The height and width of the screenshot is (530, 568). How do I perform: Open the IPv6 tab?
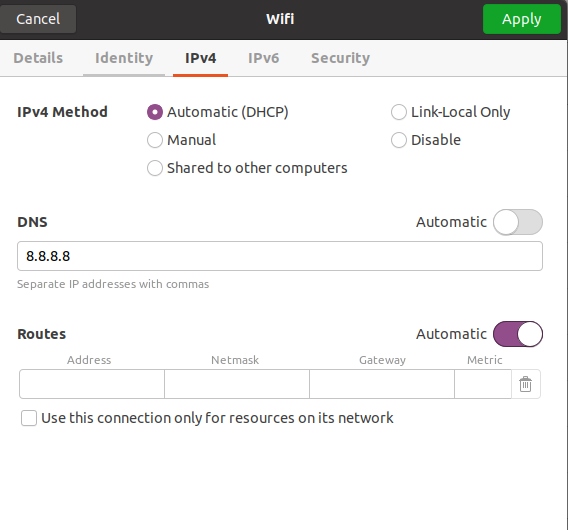point(263,58)
